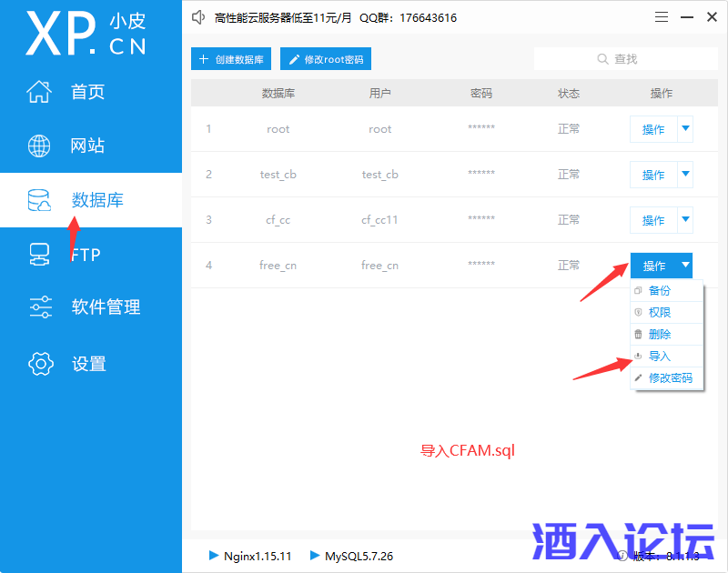This screenshot has height=573, width=728.
Task: Click the backup icon in dropdown
Action: click(x=638, y=290)
